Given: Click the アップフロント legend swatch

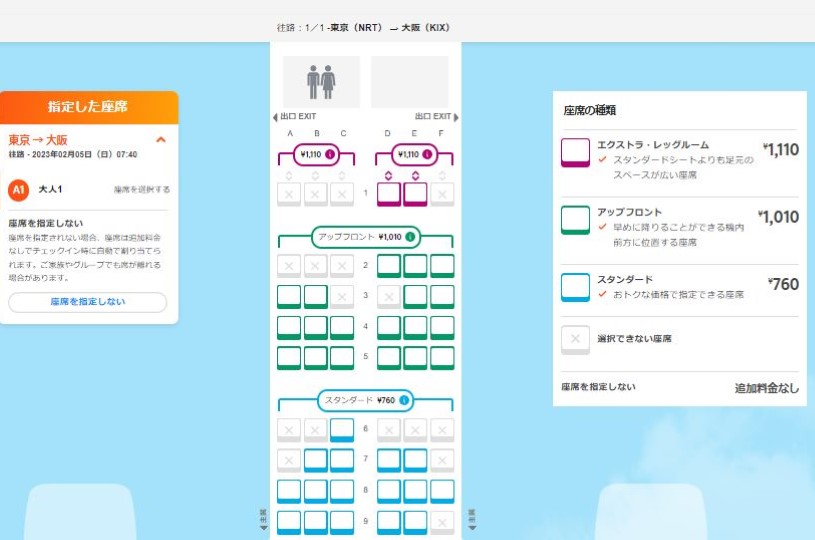Looking at the screenshot, I should (575, 220).
